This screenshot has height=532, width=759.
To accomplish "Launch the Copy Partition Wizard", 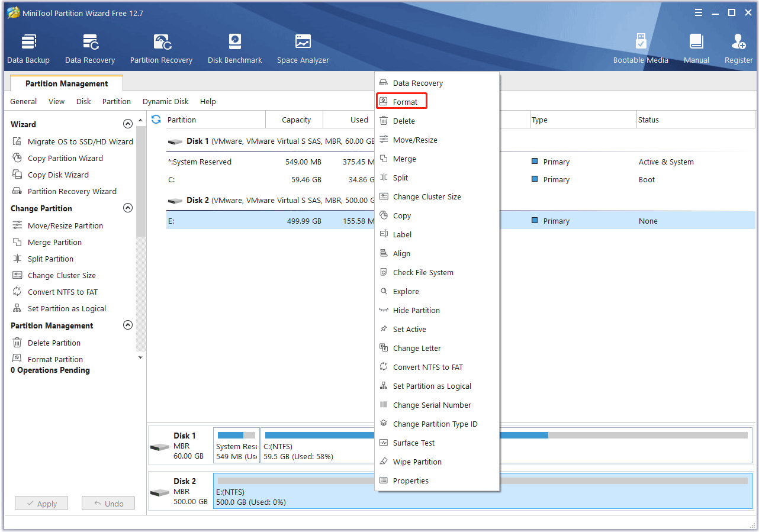I will 58,158.
